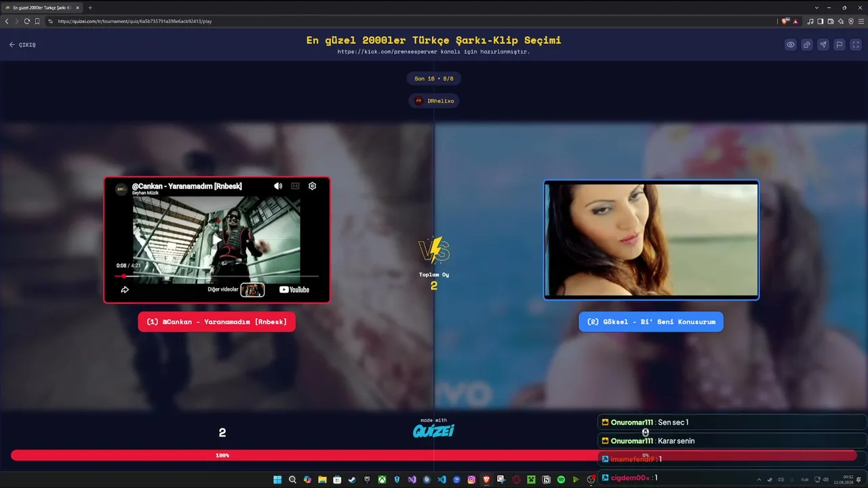This screenshot has width=868, height=488.
Task: Open the Cankan video title link
Action: point(187,186)
